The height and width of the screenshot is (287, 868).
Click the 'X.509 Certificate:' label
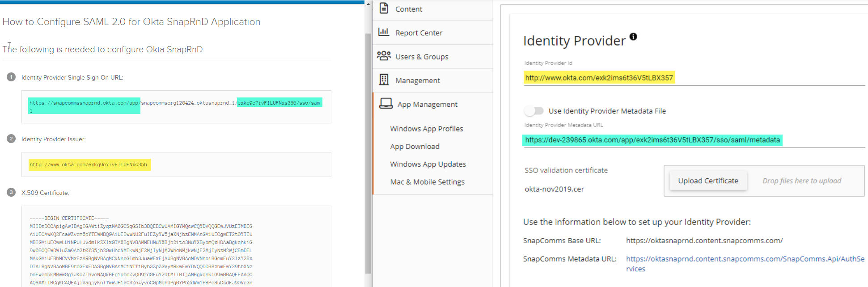point(45,193)
